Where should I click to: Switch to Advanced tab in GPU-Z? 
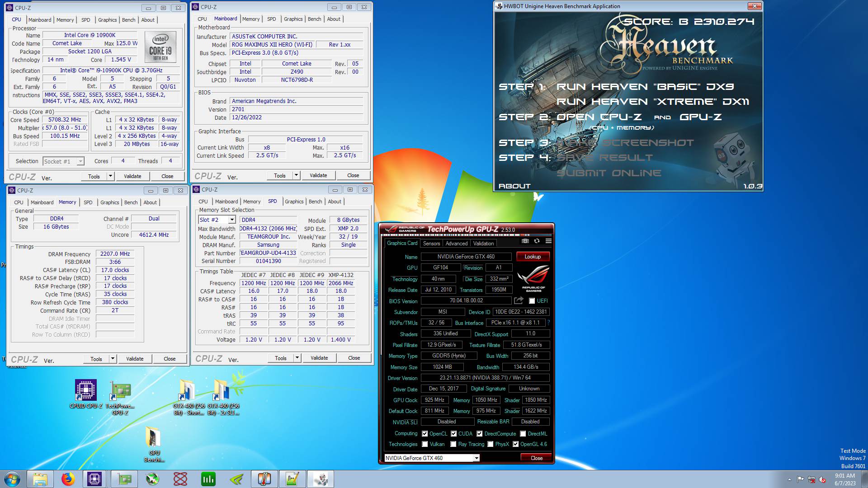[457, 244]
